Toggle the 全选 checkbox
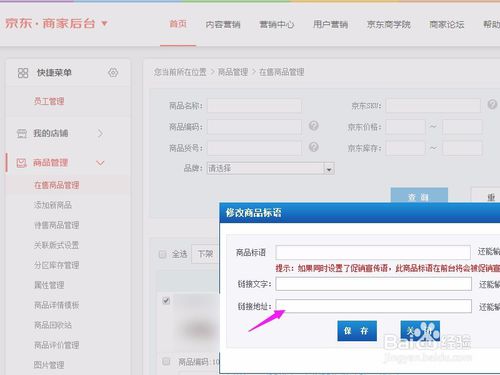The image size is (500, 375). [x=163, y=255]
